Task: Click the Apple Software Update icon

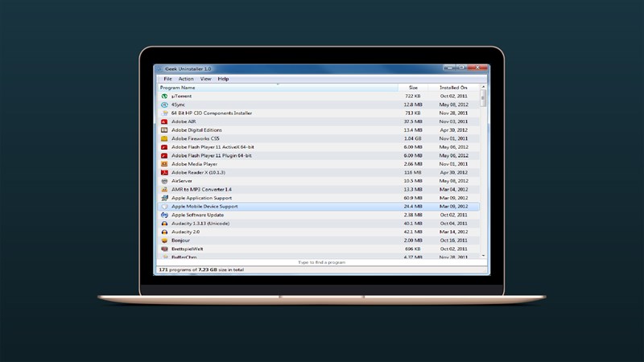Action: coord(164,215)
